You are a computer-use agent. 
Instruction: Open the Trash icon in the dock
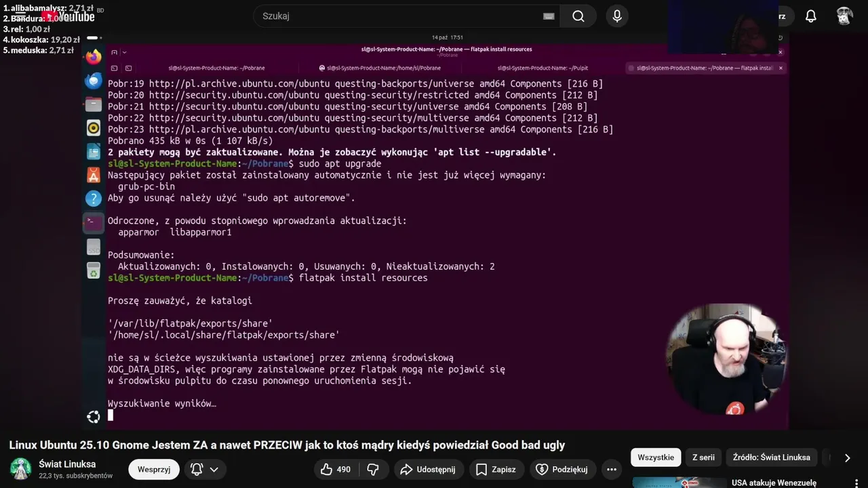pos(94,272)
